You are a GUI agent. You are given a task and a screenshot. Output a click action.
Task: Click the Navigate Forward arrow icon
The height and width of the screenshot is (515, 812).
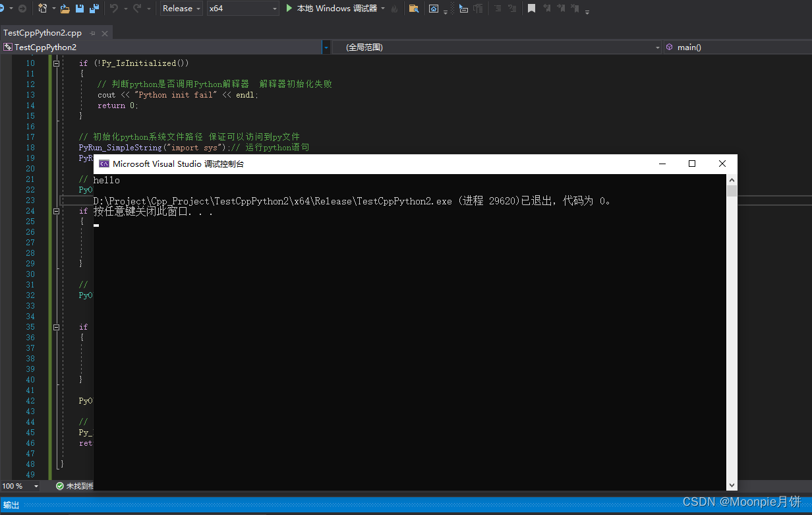pyautogui.click(x=22, y=9)
